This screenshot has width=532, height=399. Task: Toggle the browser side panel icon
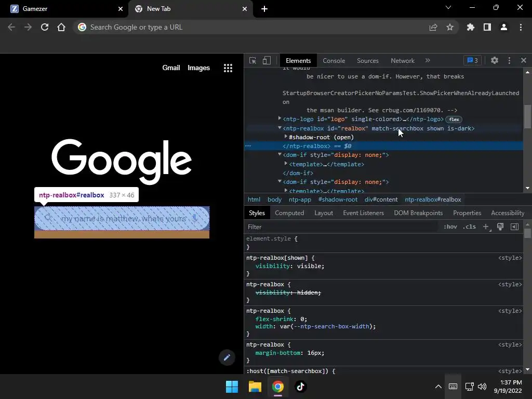487,27
